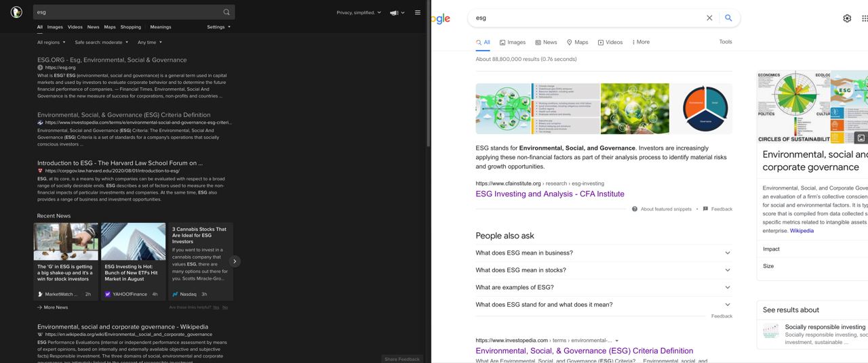Viewport: 868px width, 363px height.
Task: Open the All regions dropdown
Action: point(52,42)
